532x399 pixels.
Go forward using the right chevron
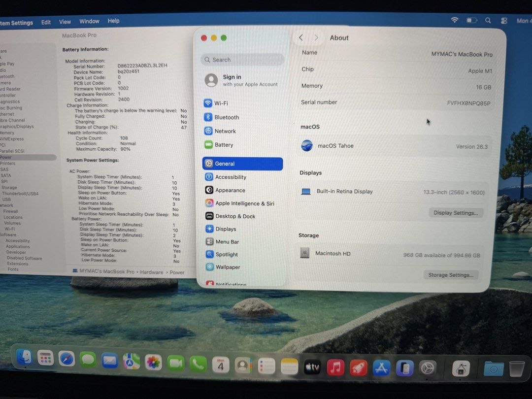(316, 37)
